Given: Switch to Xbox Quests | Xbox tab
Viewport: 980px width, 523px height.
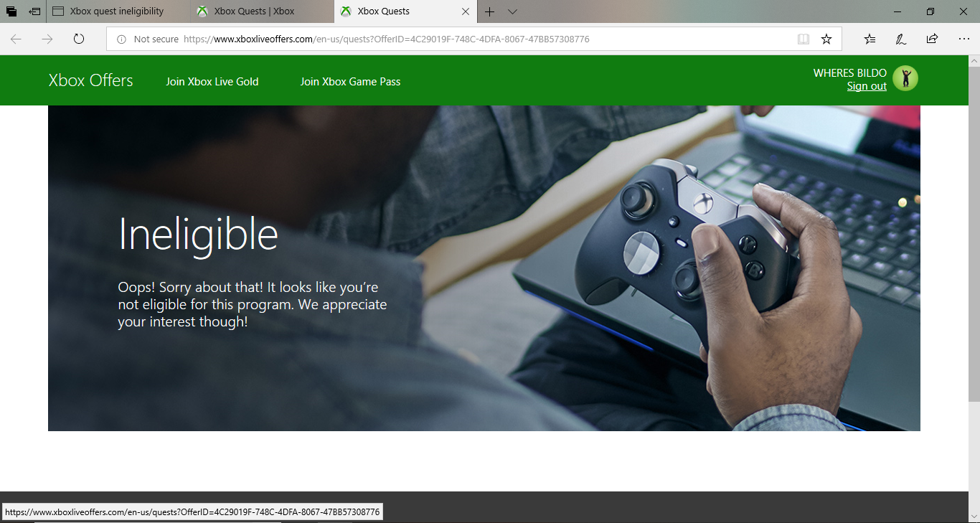Looking at the screenshot, I should 262,11.
